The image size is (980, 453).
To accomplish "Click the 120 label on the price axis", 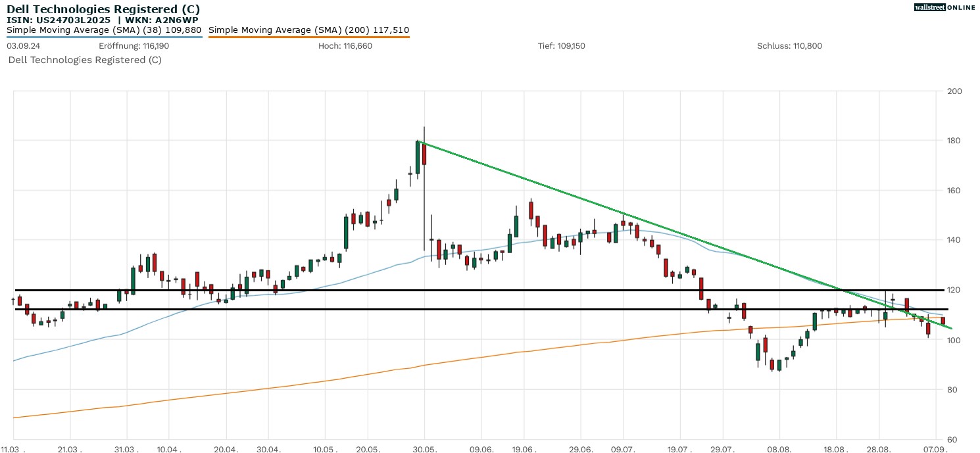I will click(953, 290).
